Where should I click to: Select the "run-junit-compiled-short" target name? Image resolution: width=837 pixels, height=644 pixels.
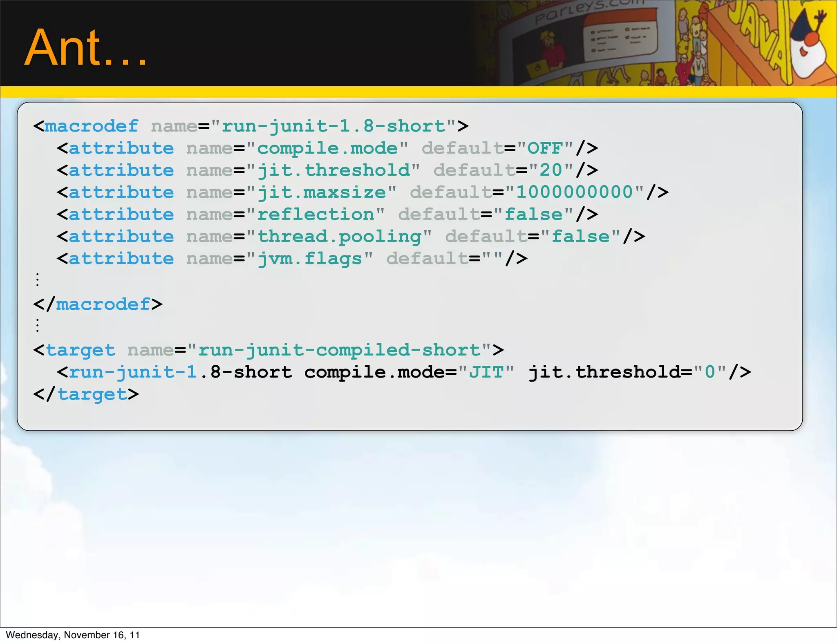pos(339,351)
